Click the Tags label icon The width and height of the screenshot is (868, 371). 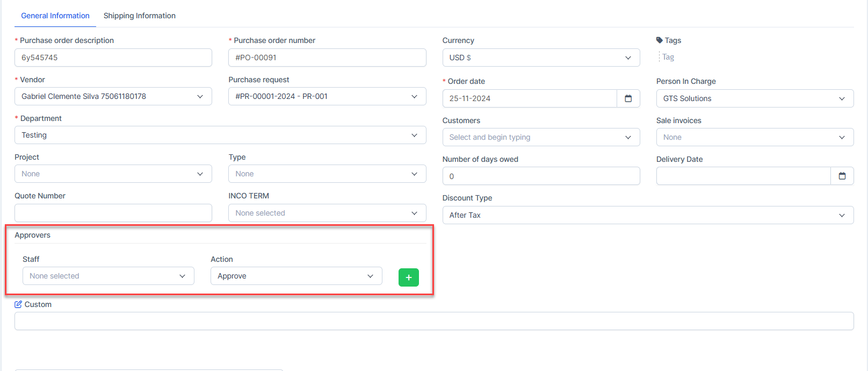point(660,40)
